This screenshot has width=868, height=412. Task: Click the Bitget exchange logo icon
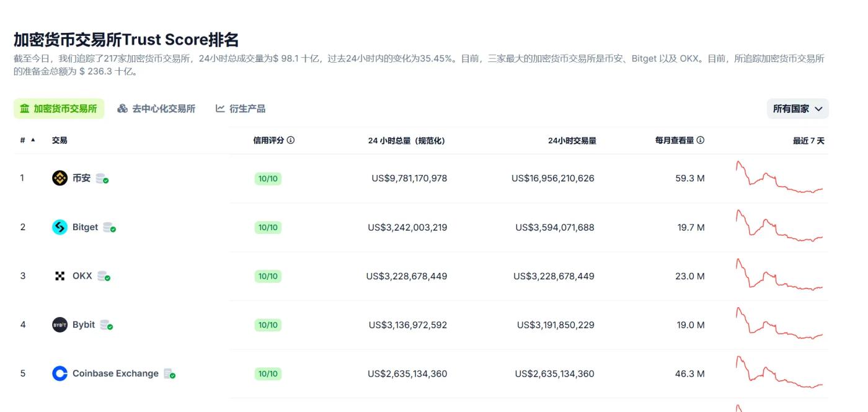[x=60, y=227]
